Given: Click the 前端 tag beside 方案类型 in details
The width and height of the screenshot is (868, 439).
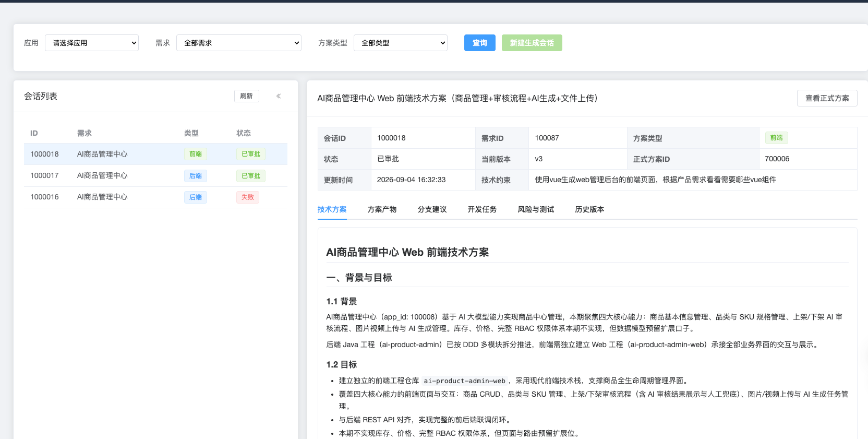Looking at the screenshot, I should (777, 138).
